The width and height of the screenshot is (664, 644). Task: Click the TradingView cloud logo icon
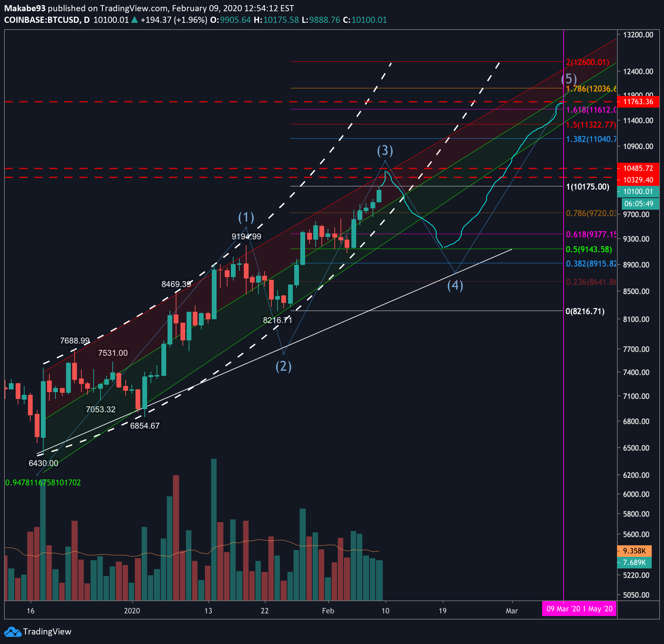pyautogui.click(x=13, y=632)
